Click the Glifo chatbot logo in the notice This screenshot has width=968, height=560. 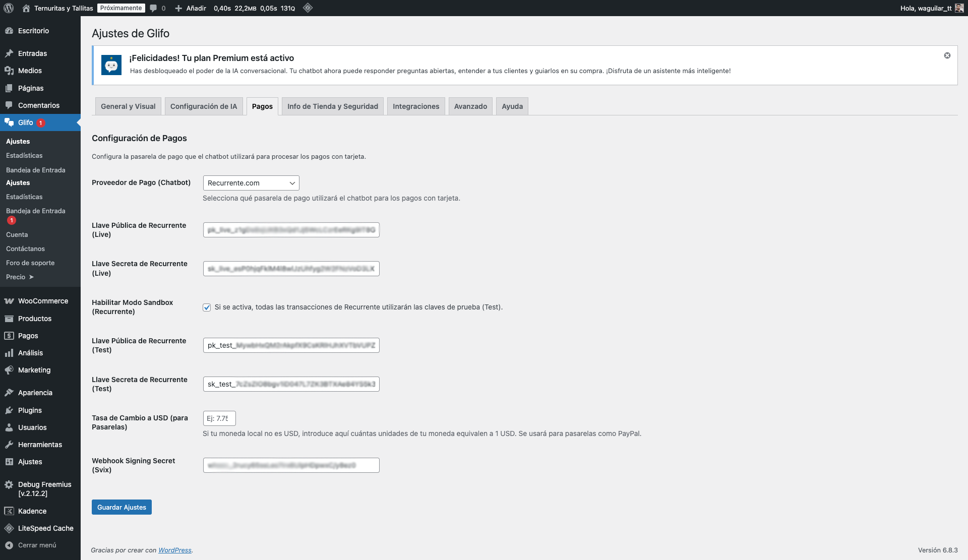111,65
